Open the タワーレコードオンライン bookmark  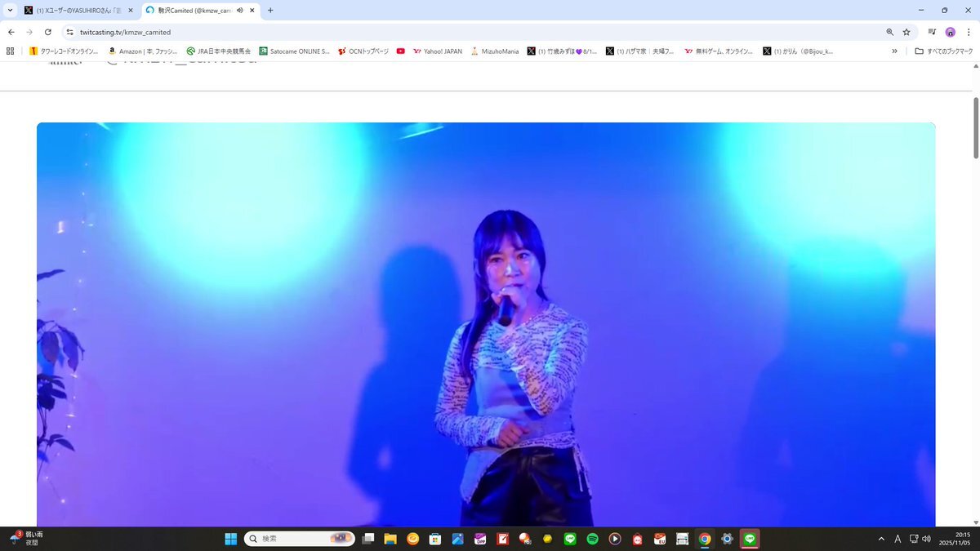(x=64, y=51)
